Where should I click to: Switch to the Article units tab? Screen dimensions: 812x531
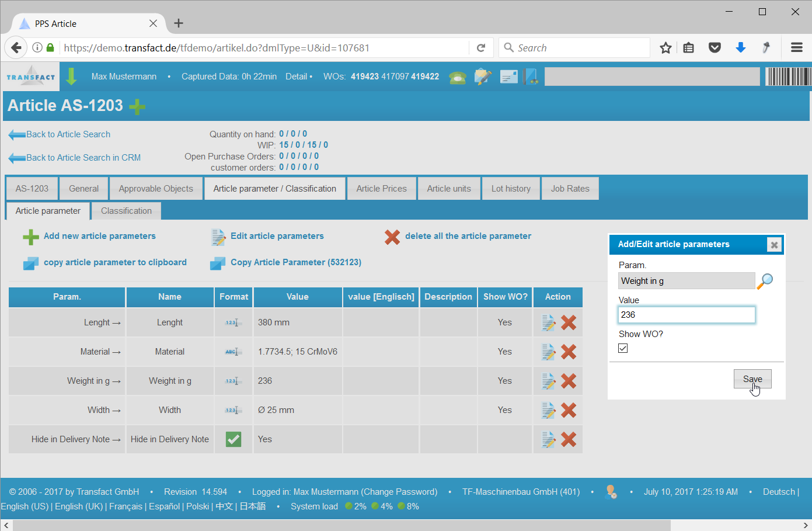[x=449, y=189]
